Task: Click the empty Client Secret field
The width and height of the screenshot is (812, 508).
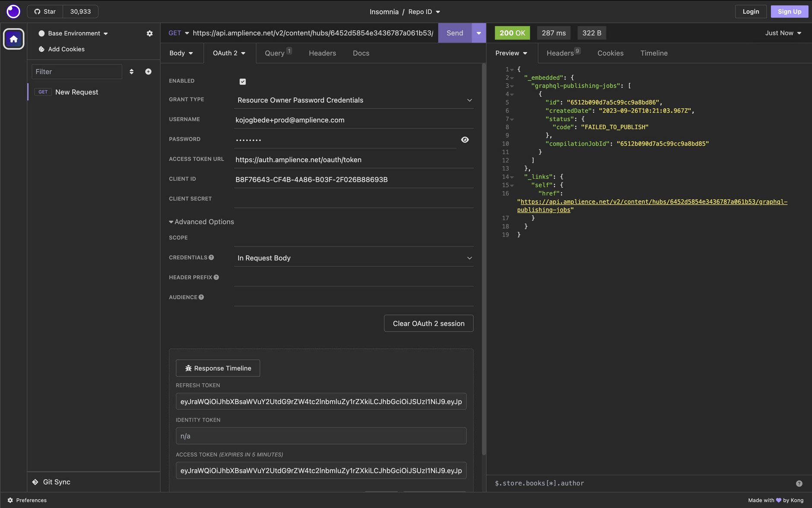Action: tap(354, 199)
